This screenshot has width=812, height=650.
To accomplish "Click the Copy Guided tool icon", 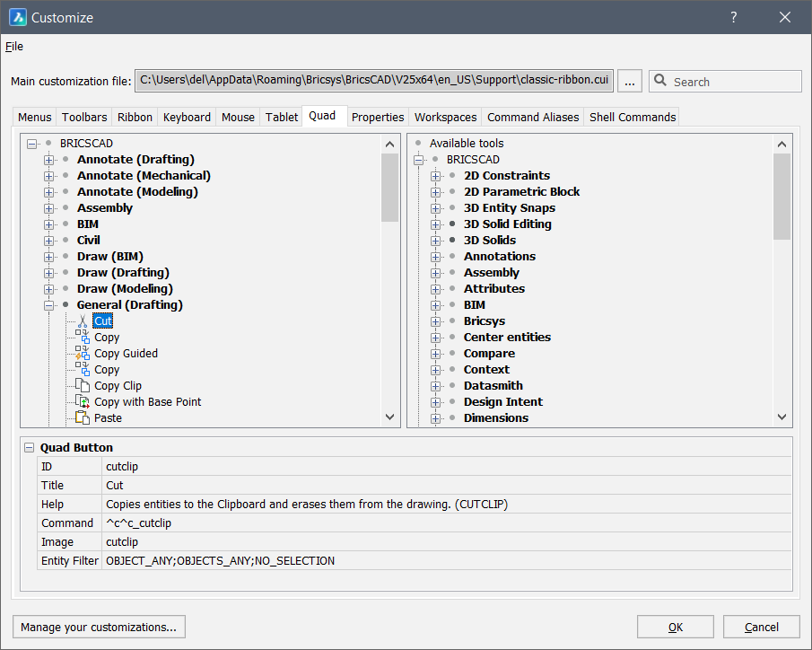I will (83, 354).
